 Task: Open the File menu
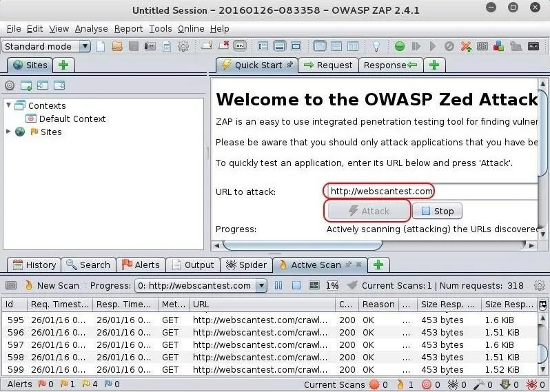[x=14, y=29]
